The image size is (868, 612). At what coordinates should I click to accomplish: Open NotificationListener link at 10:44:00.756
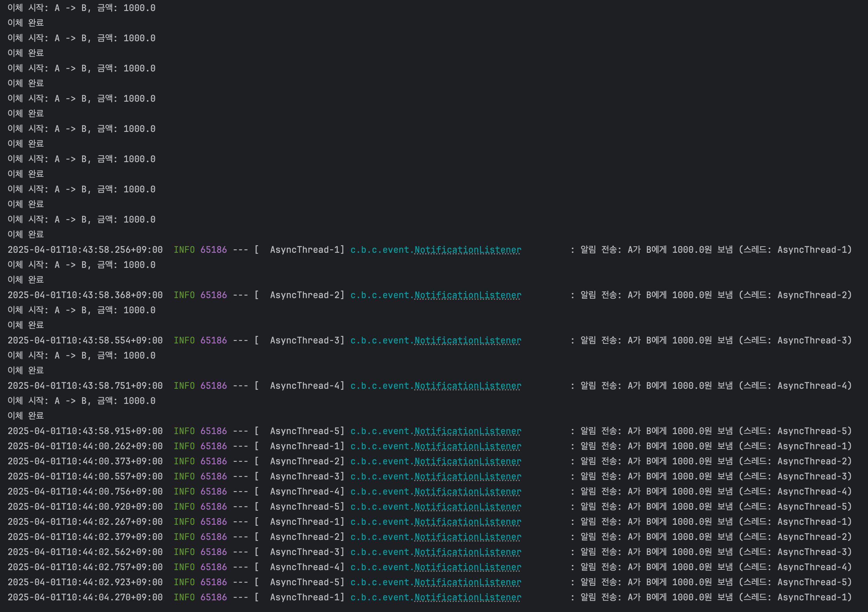pos(468,492)
